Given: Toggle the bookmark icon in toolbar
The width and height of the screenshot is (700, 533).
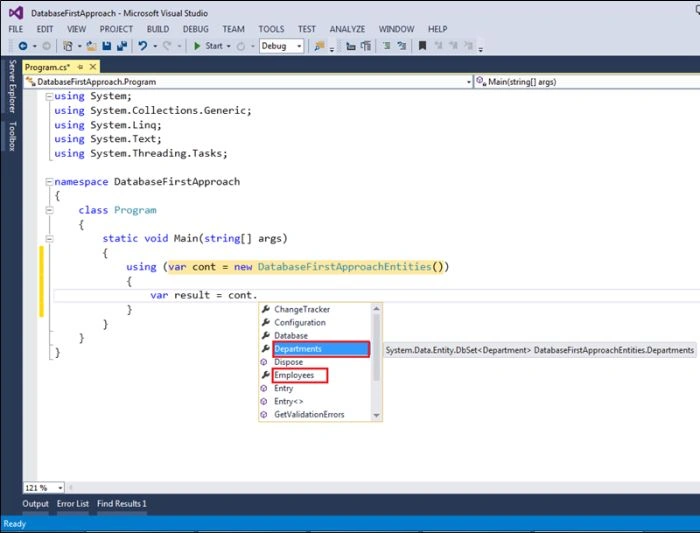Looking at the screenshot, I should coord(422,46).
